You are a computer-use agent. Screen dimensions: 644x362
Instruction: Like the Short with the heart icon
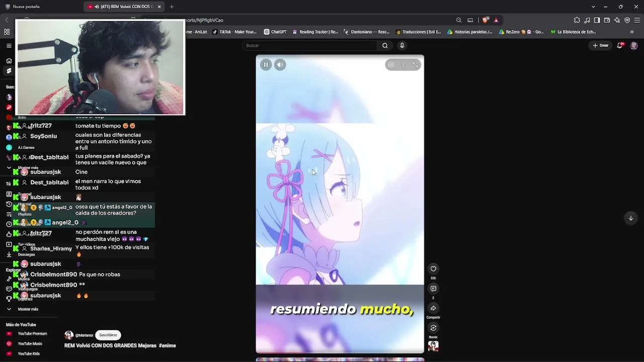pyautogui.click(x=433, y=269)
